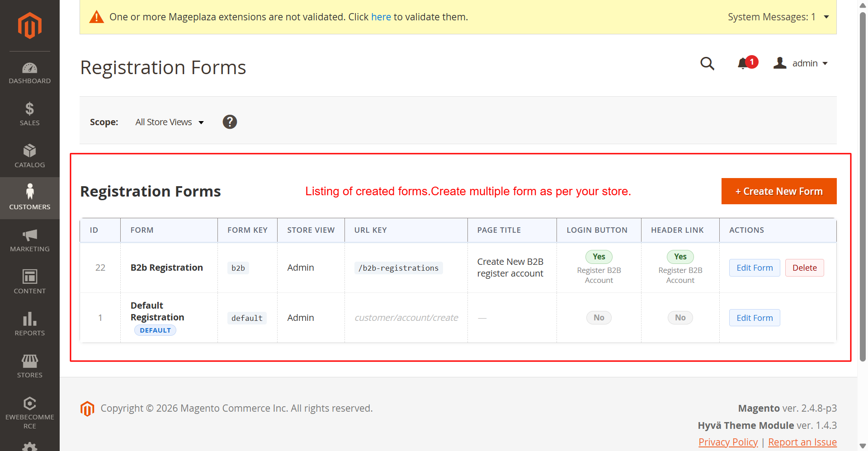Click the Create New Form button
Screen dimensions: 868x451
(778, 192)
